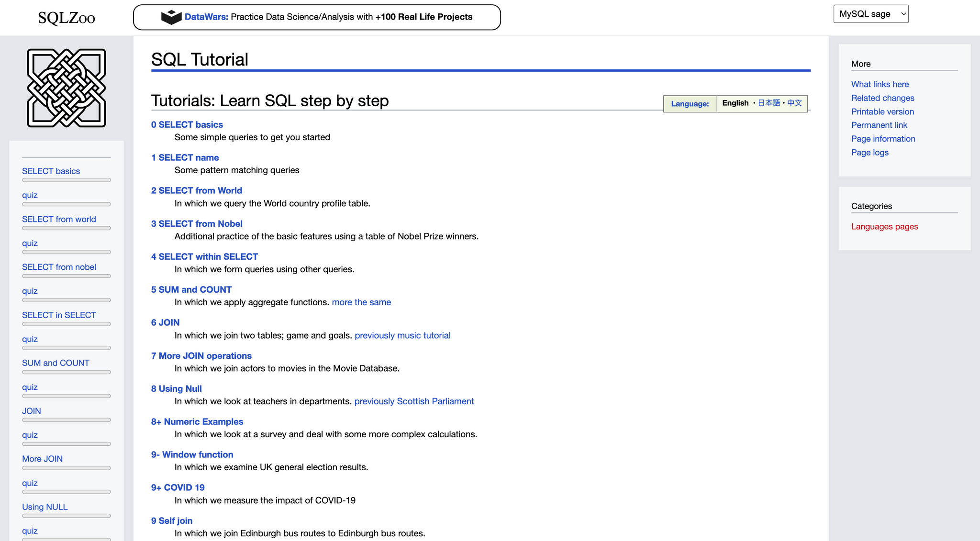This screenshot has width=980, height=541.
Task: Go to SELECT in SELECT in sidebar
Action: 59,315
